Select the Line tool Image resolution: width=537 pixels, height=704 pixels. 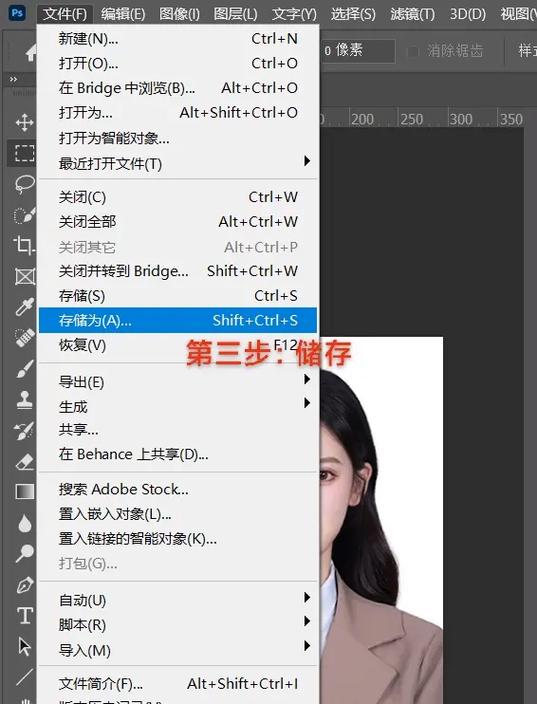click(24, 677)
